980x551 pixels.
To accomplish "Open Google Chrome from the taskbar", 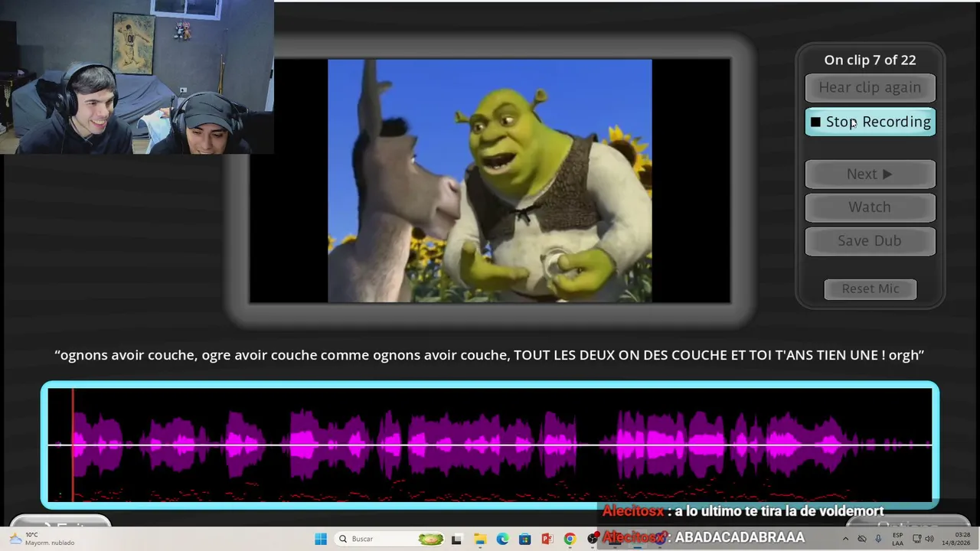I will point(570,539).
